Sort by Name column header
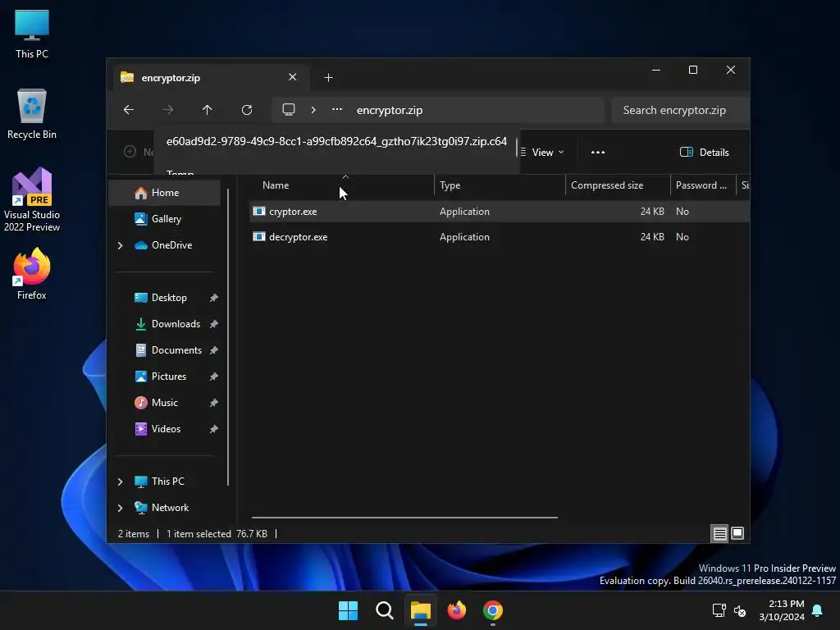The image size is (840, 630). point(341,185)
